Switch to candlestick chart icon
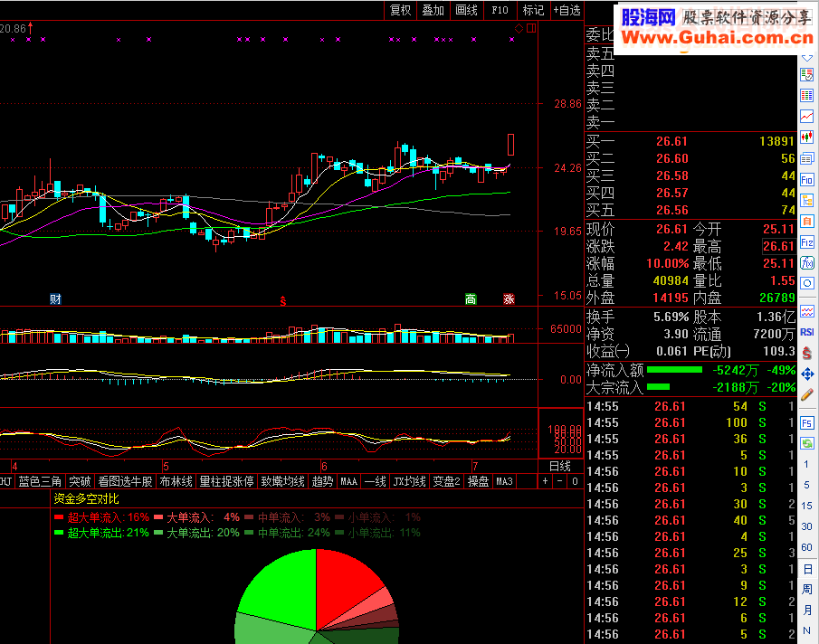This screenshot has height=644, width=819. (x=807, y=137)
